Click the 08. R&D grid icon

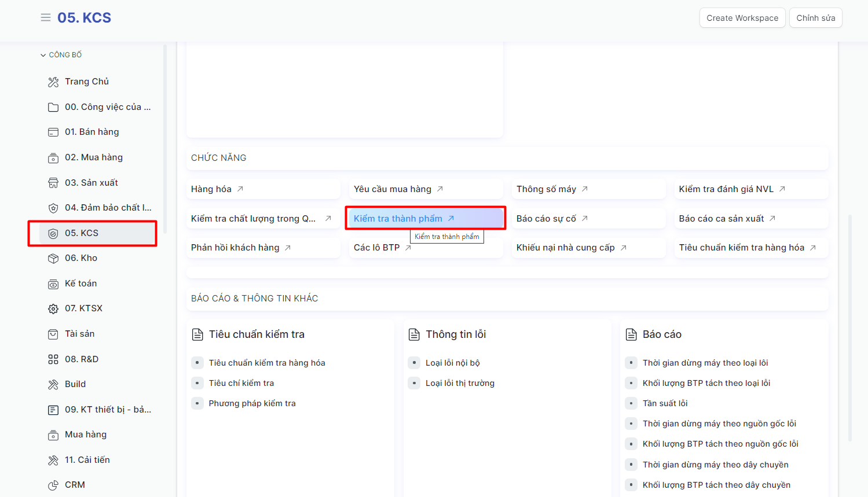coord(53,359)
